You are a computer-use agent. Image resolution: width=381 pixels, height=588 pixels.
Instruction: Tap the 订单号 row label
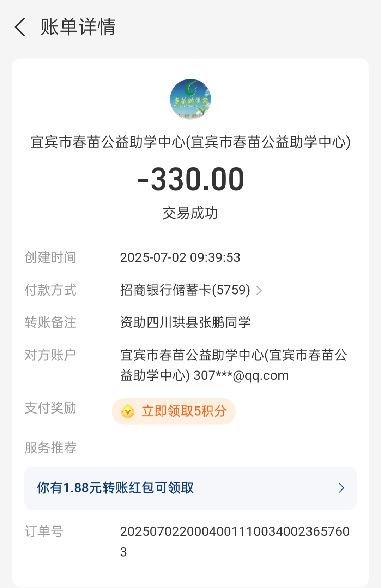[x=44, y=531]
